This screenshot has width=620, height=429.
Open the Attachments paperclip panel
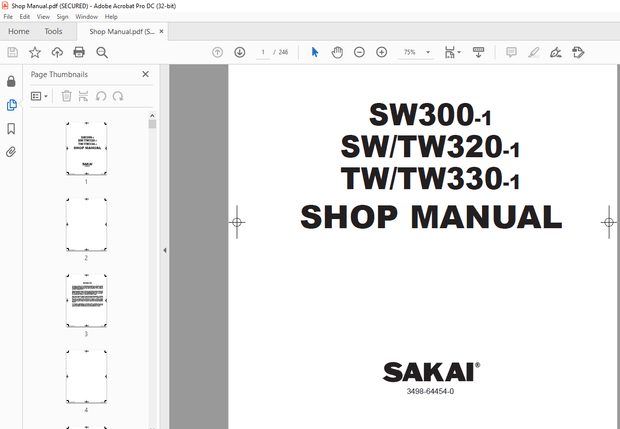click(11, 152)
